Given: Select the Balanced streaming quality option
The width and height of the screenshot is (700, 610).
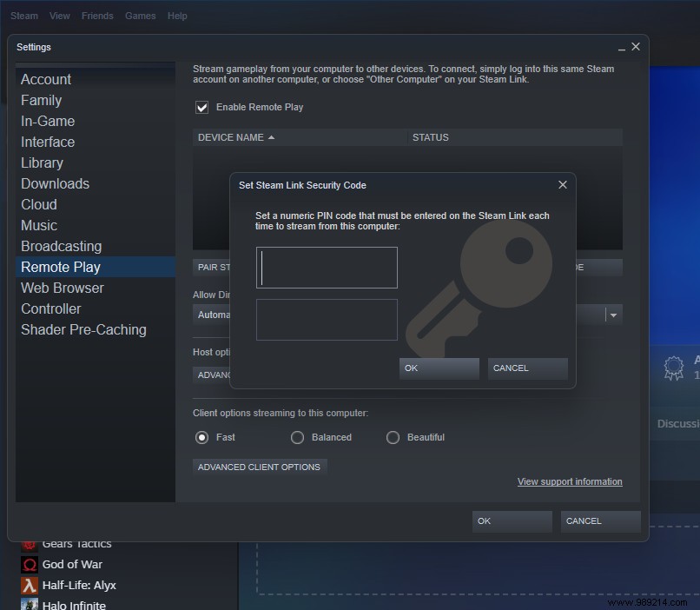Looking at the screenshot, I should tap(297, 437).
